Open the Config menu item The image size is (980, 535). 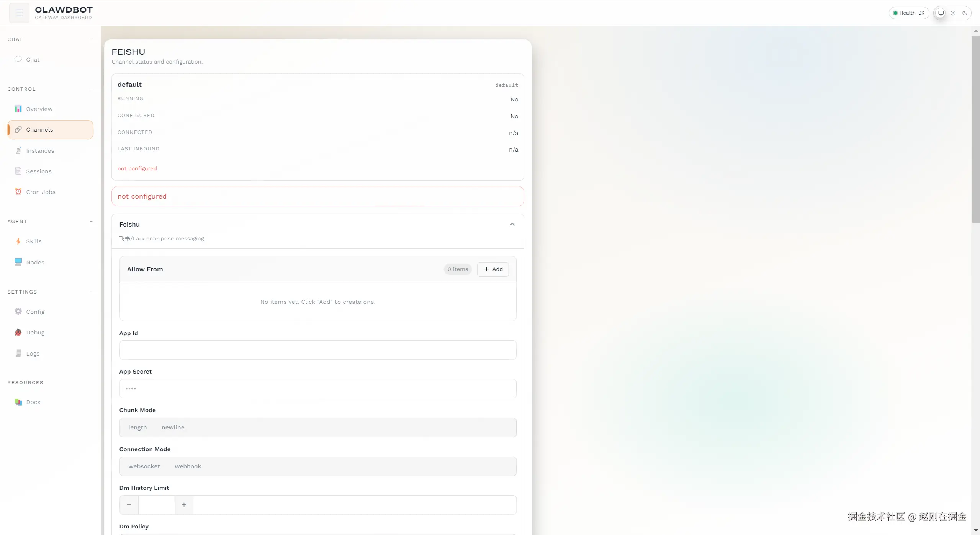pos(35,312)
